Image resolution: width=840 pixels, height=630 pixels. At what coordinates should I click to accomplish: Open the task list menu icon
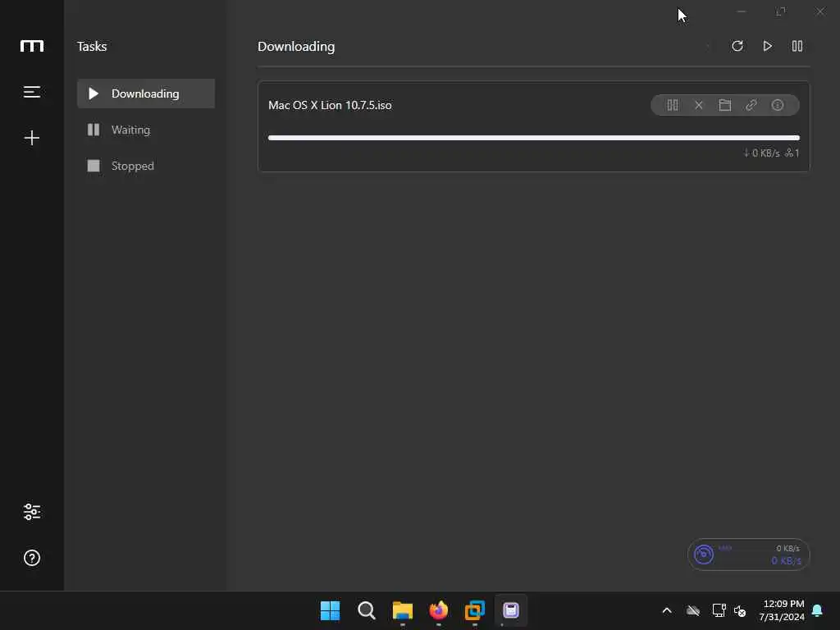tap(32, 92)
